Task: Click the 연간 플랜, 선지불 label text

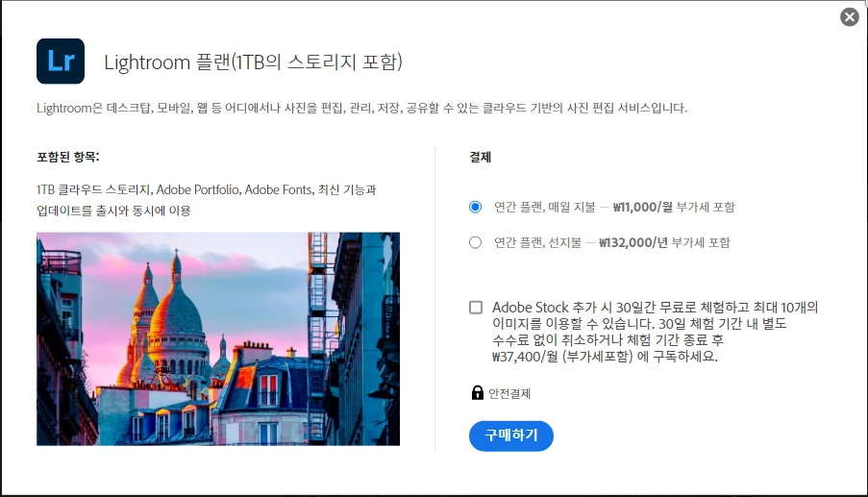Action: [x=537, y=242]
